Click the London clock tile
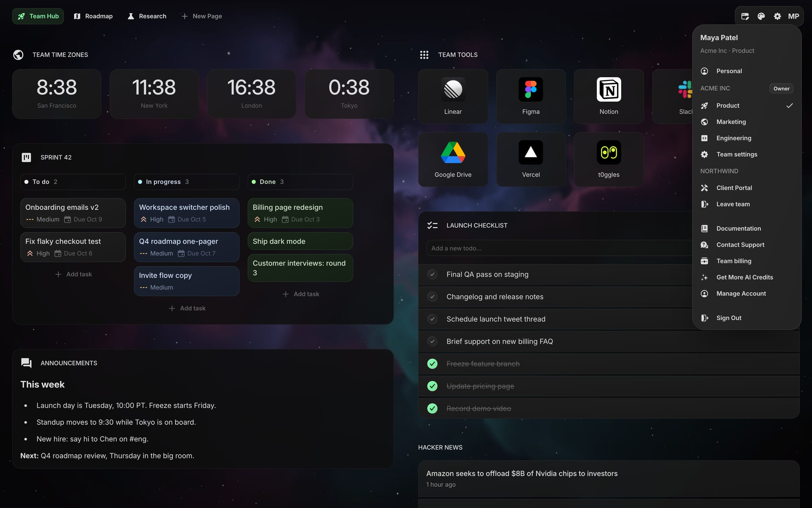The height and width of the screenshot is (508, 812). (251, 94)
